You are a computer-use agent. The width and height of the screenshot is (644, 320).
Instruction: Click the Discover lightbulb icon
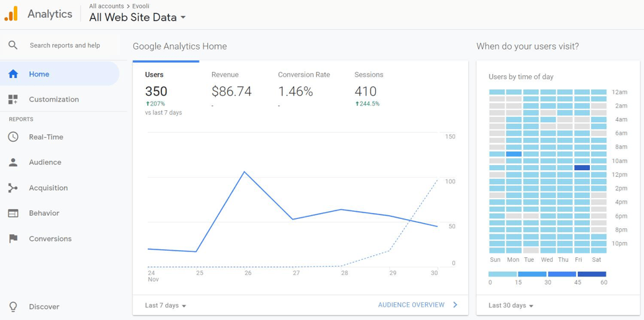point(13,307)
